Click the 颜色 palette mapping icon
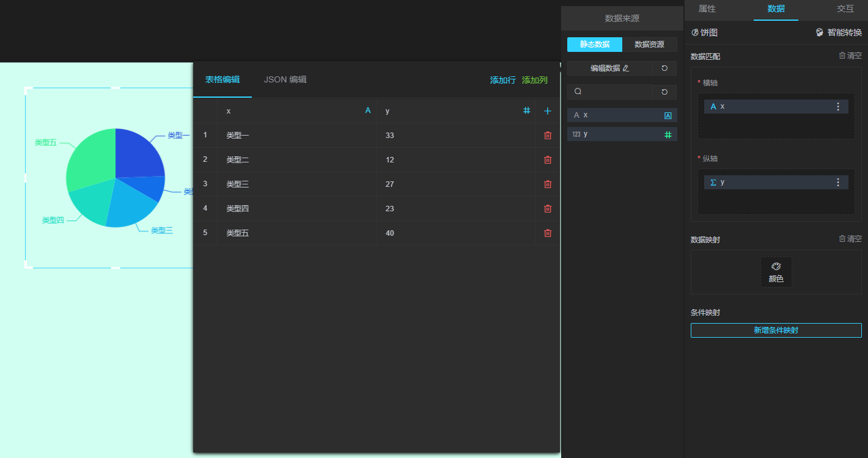This screenshot has width=868, height=458. (x=776, y=267)
